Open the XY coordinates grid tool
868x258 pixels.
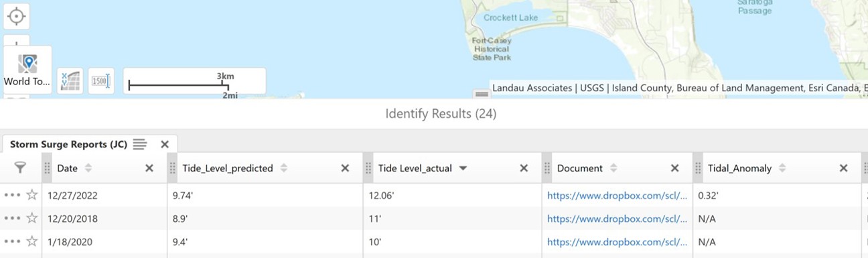click(x=70, y=81)
